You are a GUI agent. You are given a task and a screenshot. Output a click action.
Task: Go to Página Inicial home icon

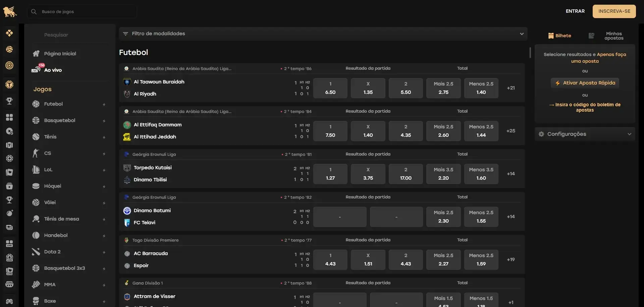36,54
